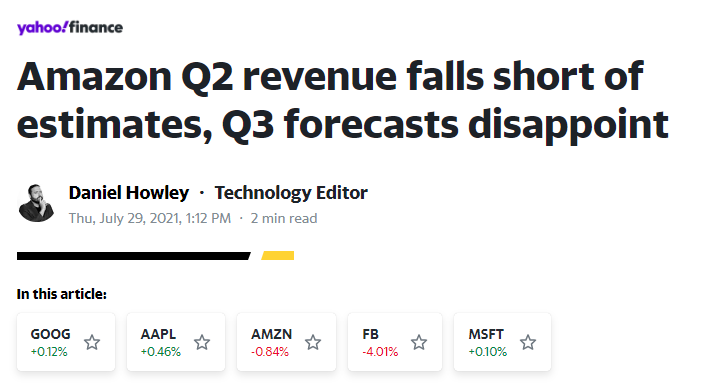Open the AAPL ticker quote
The height and width of the screenshot is (389, 726).
pos(158,334)
